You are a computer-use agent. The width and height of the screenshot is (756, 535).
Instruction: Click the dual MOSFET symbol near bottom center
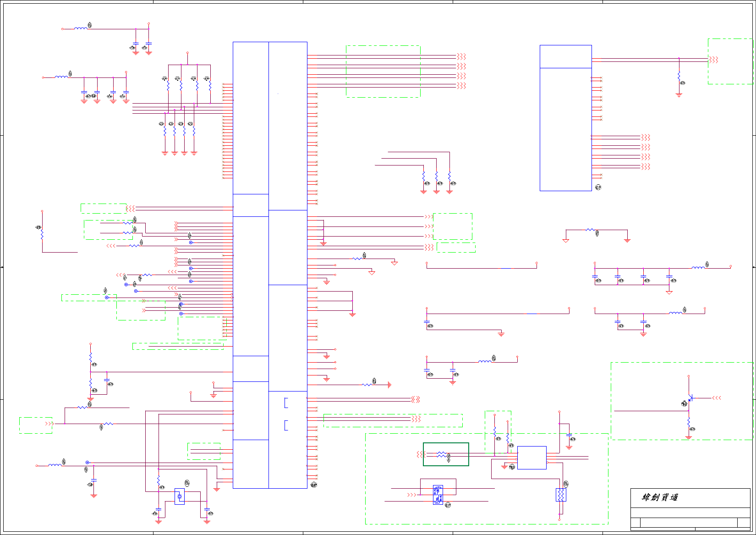click(438, 495)
